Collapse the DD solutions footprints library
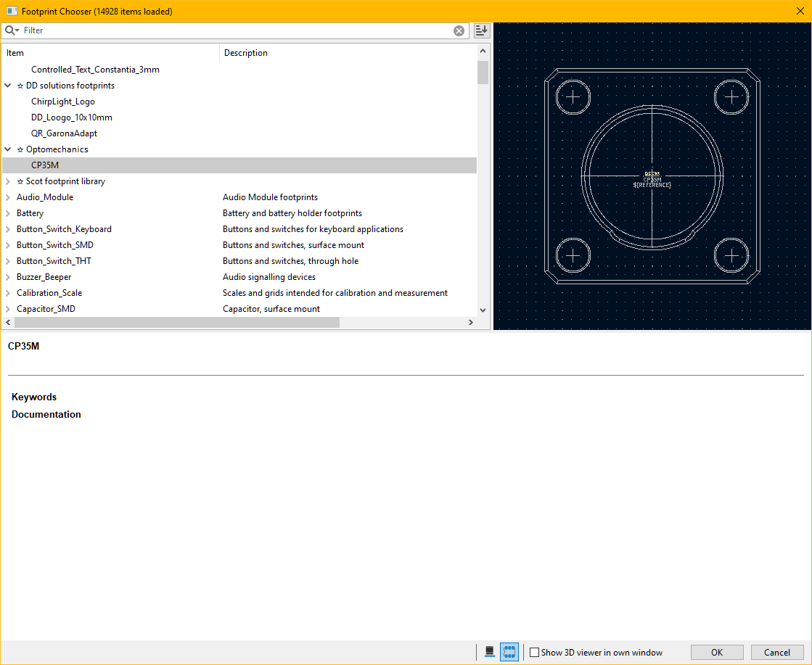 tap(8, 86)
